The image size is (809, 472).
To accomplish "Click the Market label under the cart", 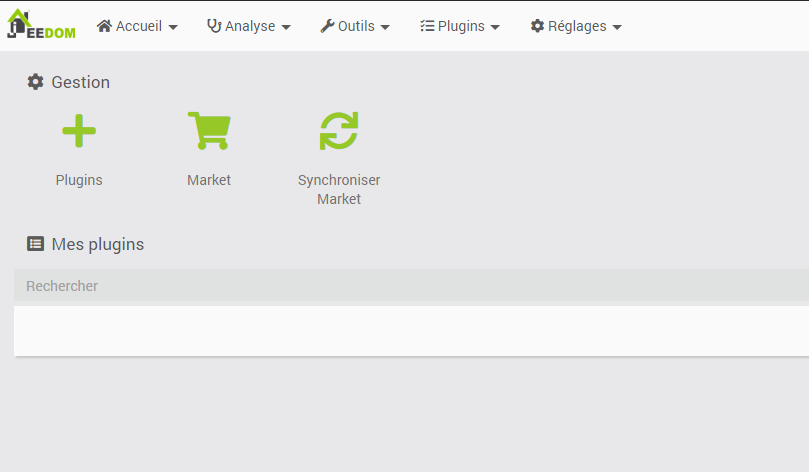I will 209,180.
